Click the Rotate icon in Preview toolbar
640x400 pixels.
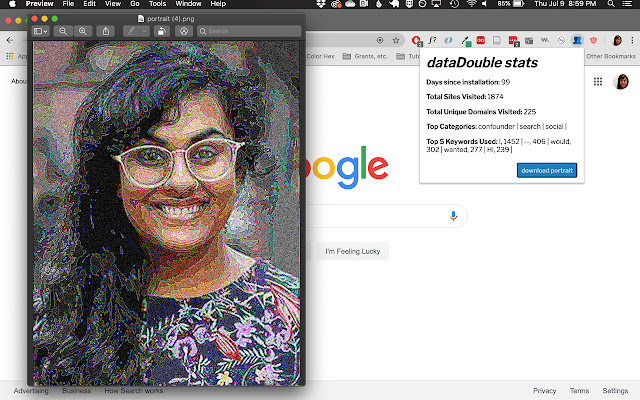[x=160, y=31]
